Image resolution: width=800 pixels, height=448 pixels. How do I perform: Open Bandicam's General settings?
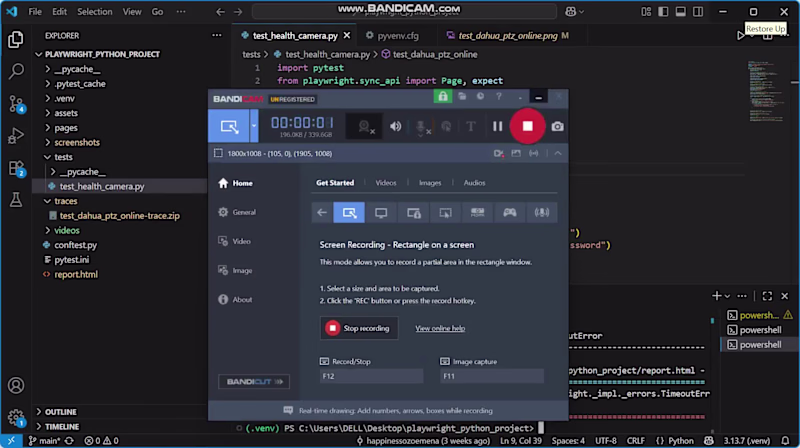tap(237, 212)
